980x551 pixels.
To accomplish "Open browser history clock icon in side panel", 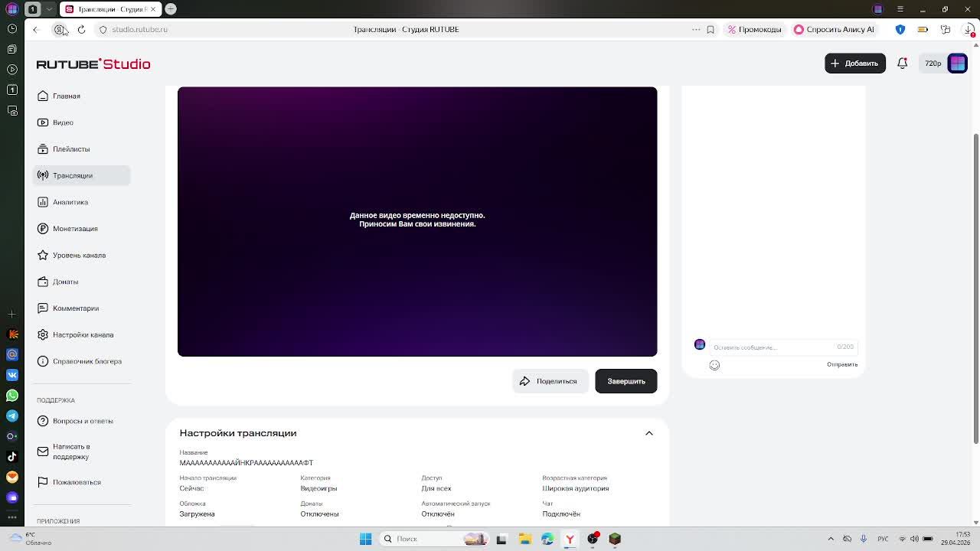I will [12, 29].
